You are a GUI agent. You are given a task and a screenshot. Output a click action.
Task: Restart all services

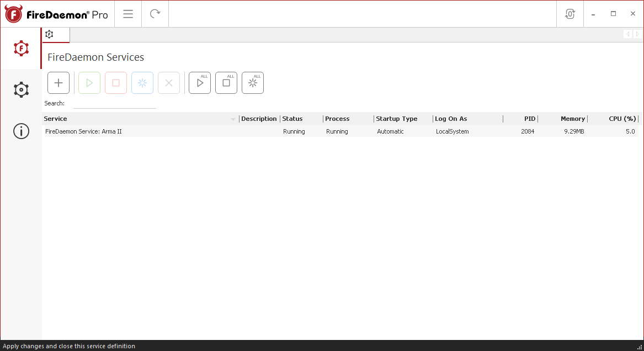(253, 83)
